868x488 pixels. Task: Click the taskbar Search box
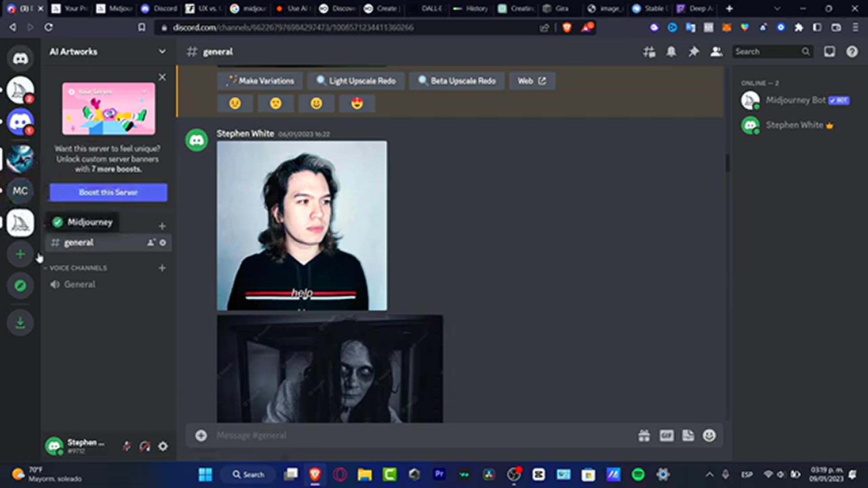[x=248, y=474]
